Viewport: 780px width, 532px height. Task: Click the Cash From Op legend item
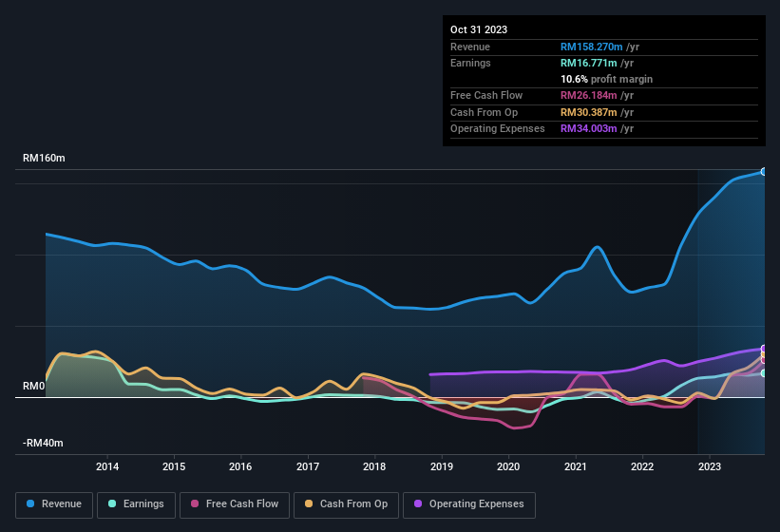[345, 504]
